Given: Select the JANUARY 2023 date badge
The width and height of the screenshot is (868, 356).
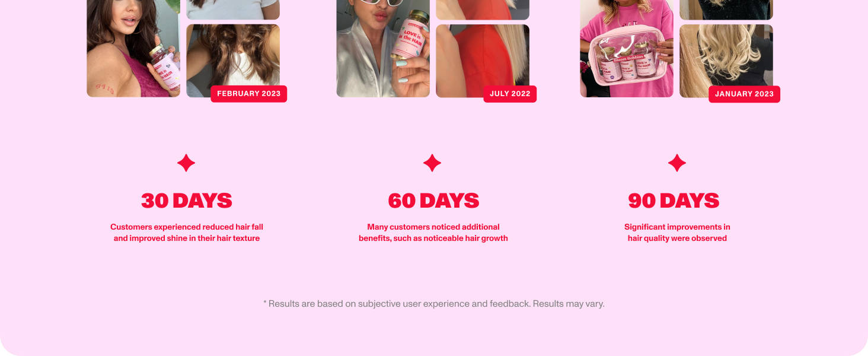Looking at the screenshot, I should click(x=744, y=94).
